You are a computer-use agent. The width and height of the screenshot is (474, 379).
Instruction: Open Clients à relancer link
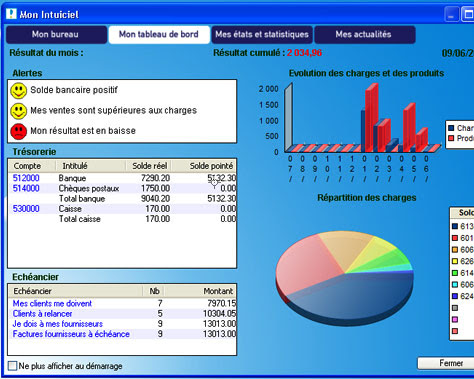point(42,314)
